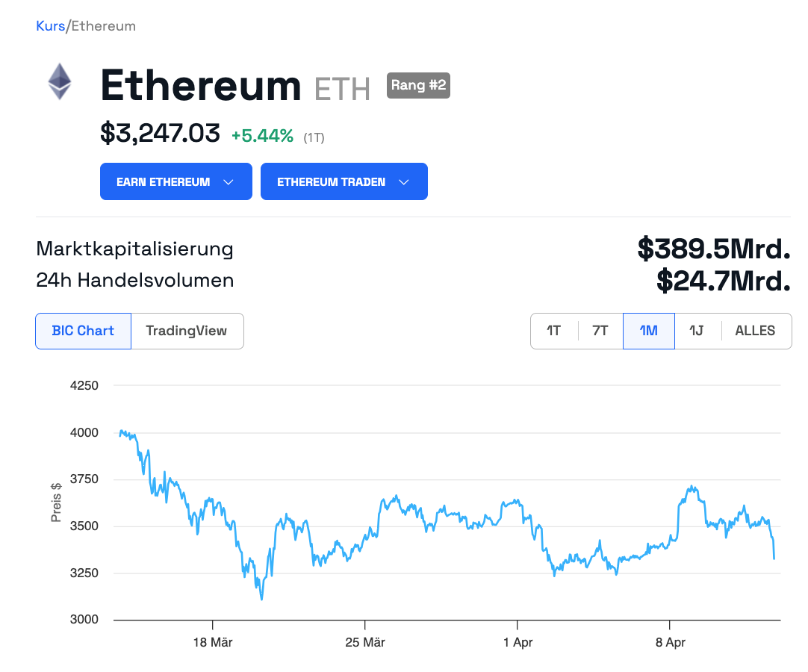Click the Kurs breadcrumb link
808x672 pixels.
coord(50,26)
